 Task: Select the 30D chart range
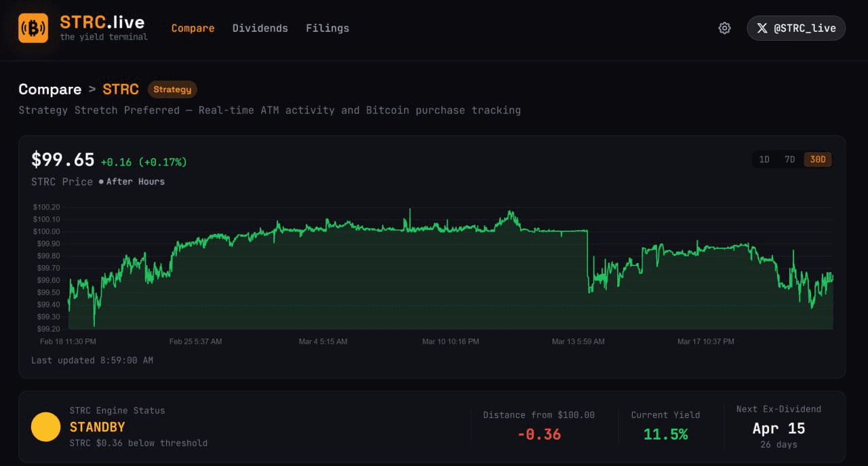(818, 160)
